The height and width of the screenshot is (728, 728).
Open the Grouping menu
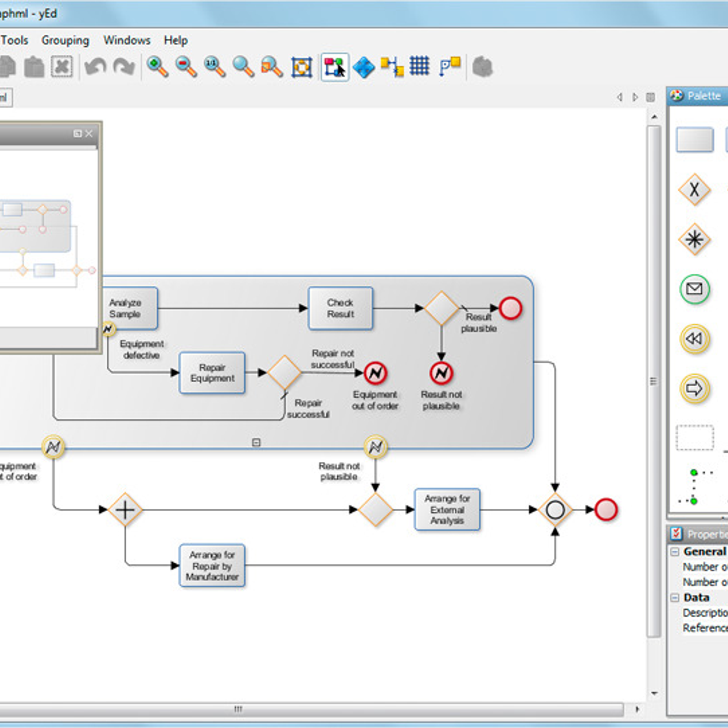pyautogui.click(x=66, y=40)
